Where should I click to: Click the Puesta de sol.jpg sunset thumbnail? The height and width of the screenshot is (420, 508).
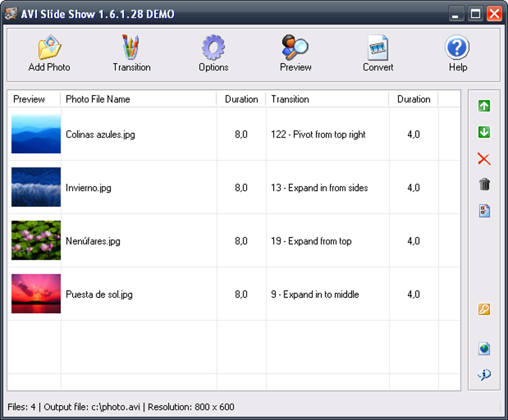[x=35, y=294]
